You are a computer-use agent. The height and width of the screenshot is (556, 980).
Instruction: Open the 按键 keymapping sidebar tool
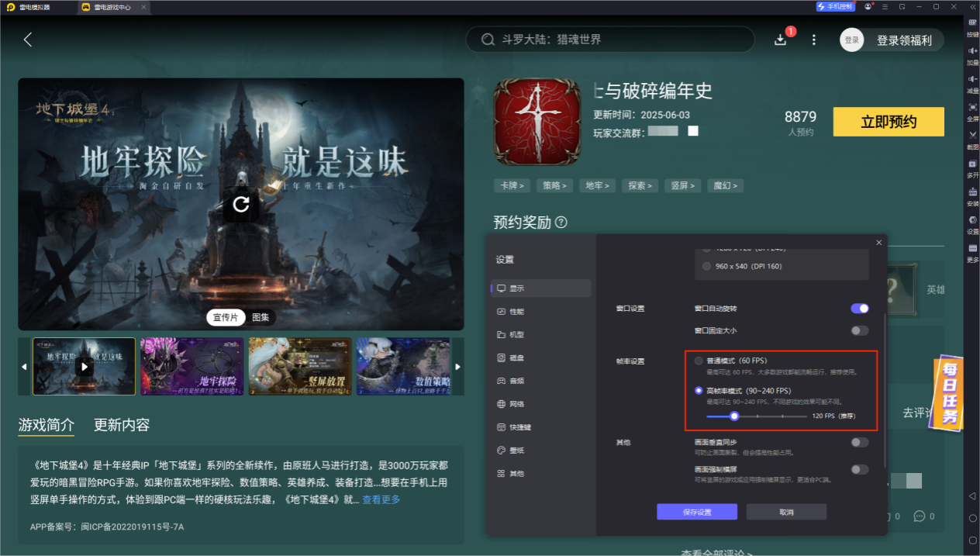tap(972, 27)
